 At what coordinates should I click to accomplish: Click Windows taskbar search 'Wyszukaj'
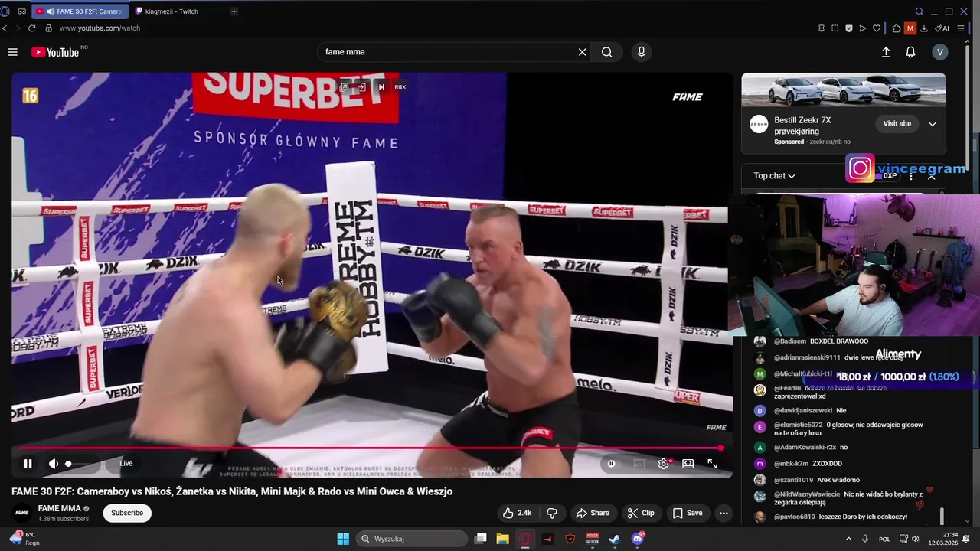pyautogui.click(x=412, y=539)
